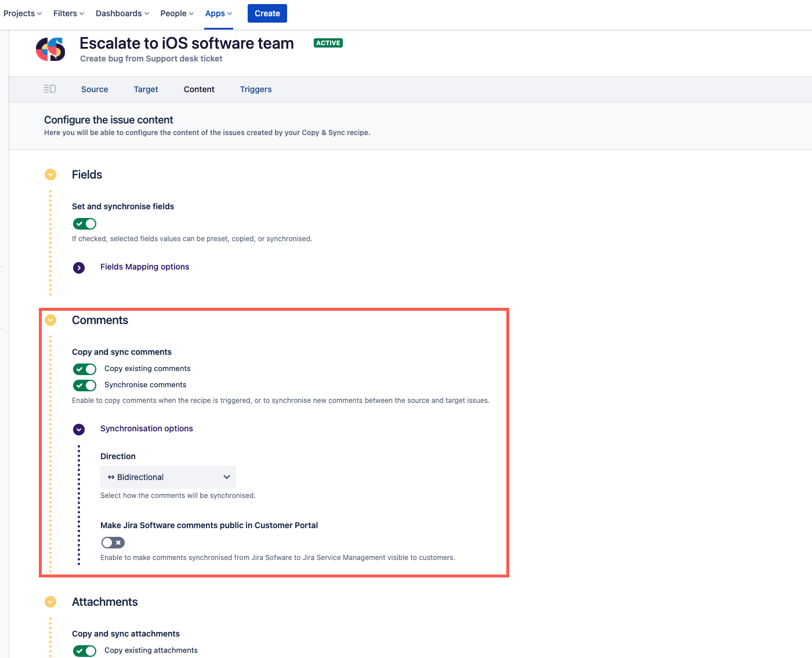Image resolution: width=812 pixels, height=658 pixels.
Task: Click the Exalate recipe logo icon
Action: (x=50, y=50)
